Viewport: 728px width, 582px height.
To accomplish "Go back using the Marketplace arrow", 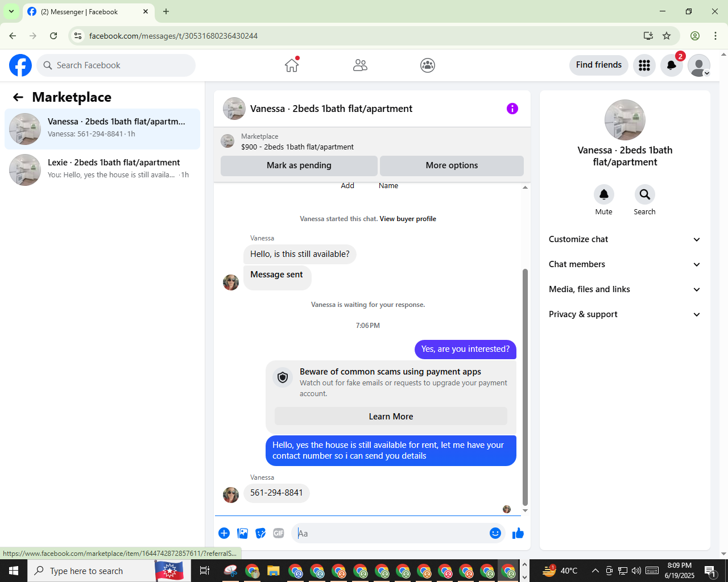I will (18, 97).
